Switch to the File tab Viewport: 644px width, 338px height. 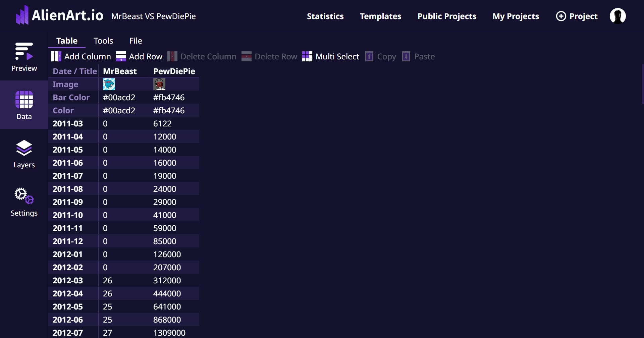136,41
